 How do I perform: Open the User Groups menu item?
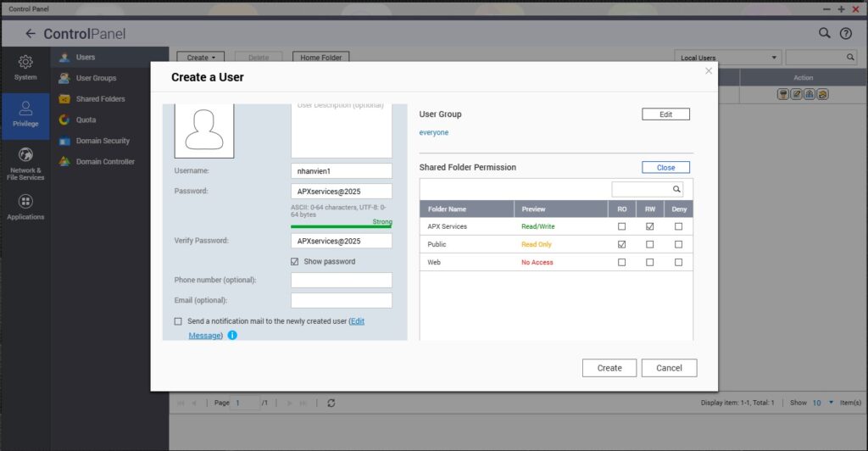109,78
